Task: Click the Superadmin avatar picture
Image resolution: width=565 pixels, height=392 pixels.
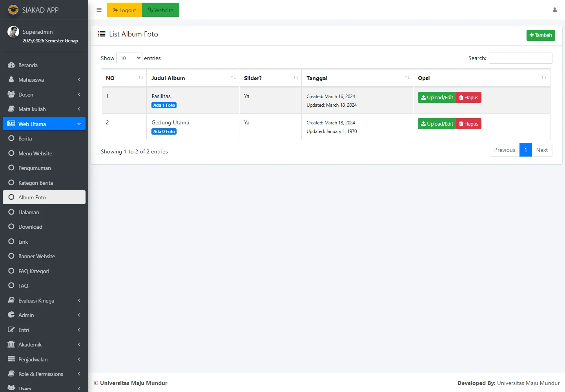Action: pos(13,32)
